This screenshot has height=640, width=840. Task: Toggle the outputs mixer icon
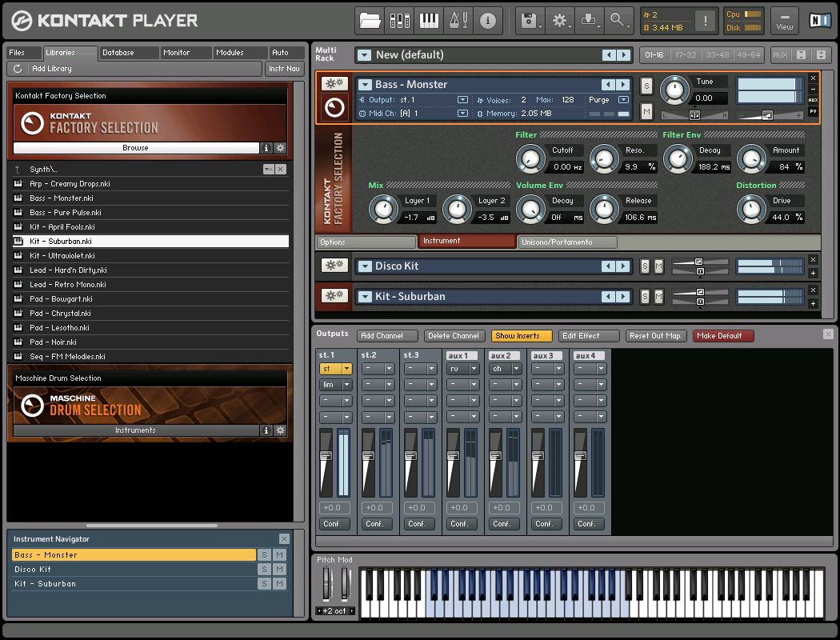[399, 21]
